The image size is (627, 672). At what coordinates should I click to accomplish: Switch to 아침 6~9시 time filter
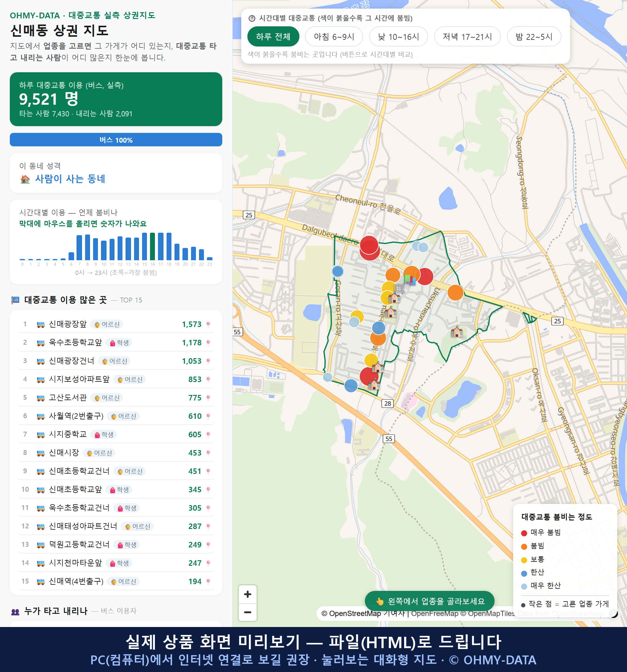(334, 36)
